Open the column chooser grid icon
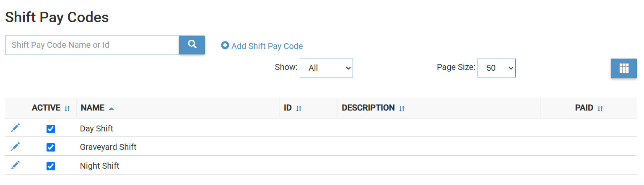This screenshot has width=644, height=185. (x=624, y=68)
